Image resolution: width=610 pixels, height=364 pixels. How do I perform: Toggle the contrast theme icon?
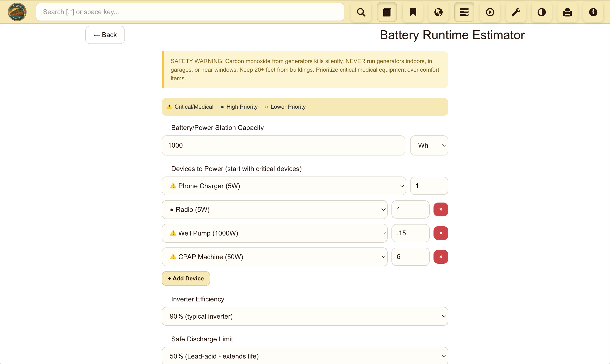[x=541, y=12]
